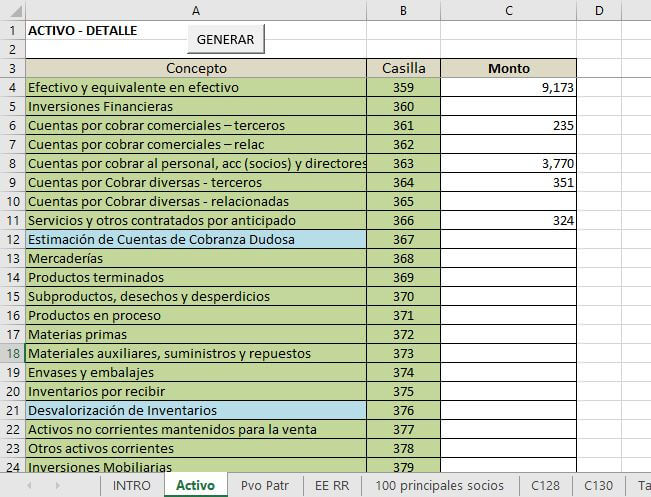The height and width of the screenshot is (497, 651).
Task: Open the Pvo Patr sheet tab
Action: tap(262, 485)
